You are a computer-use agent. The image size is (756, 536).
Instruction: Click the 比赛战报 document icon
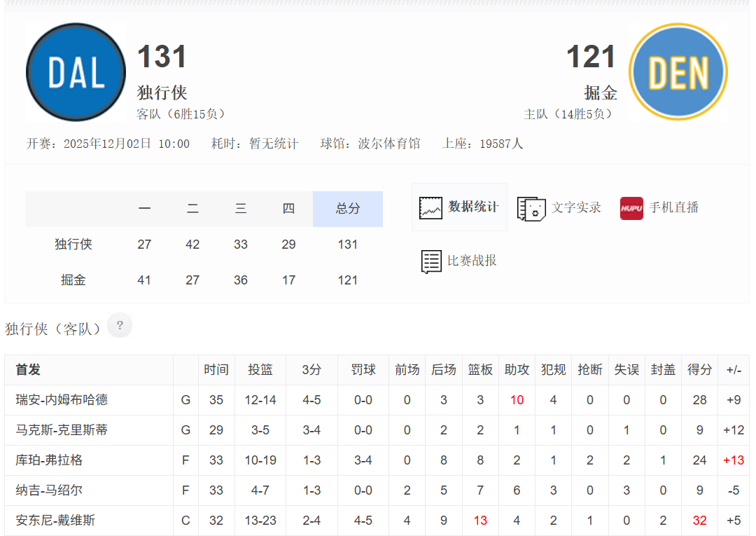click(x=430, y=260)
